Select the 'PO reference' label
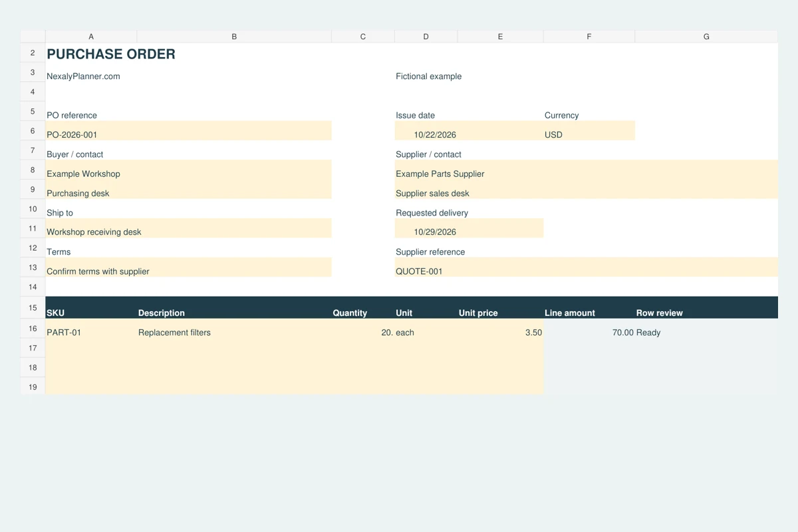Viewport: 798px width, 532px height. 72,116
